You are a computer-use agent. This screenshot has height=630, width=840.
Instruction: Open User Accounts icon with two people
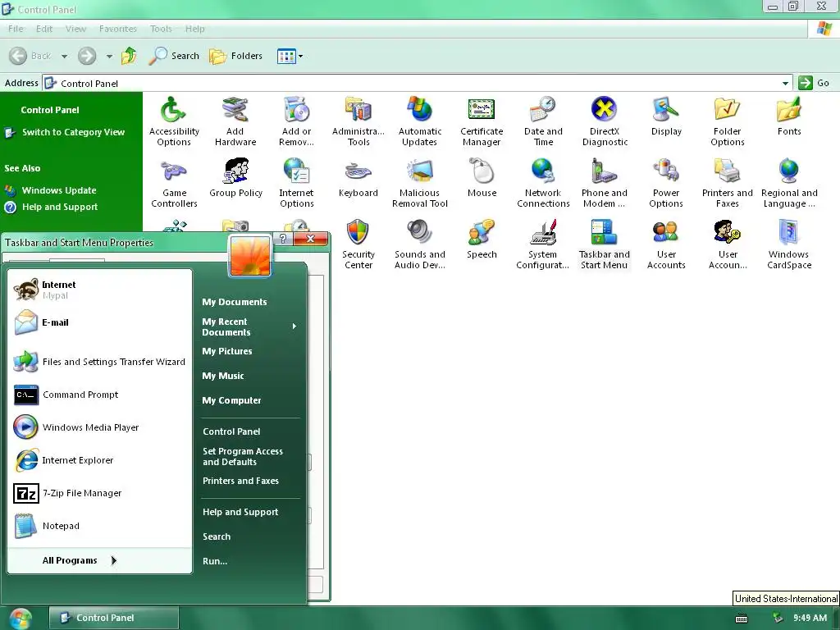click(x=666, y=244)
